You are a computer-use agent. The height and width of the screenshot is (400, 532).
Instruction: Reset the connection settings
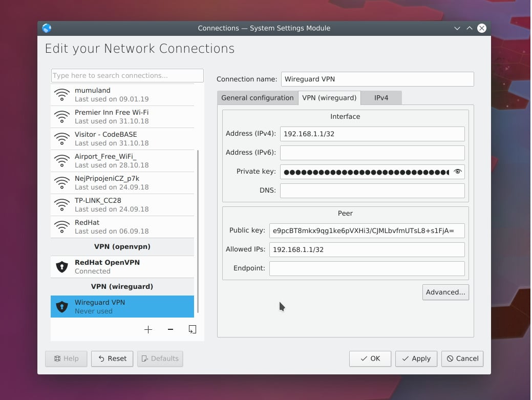click(112, 359)
